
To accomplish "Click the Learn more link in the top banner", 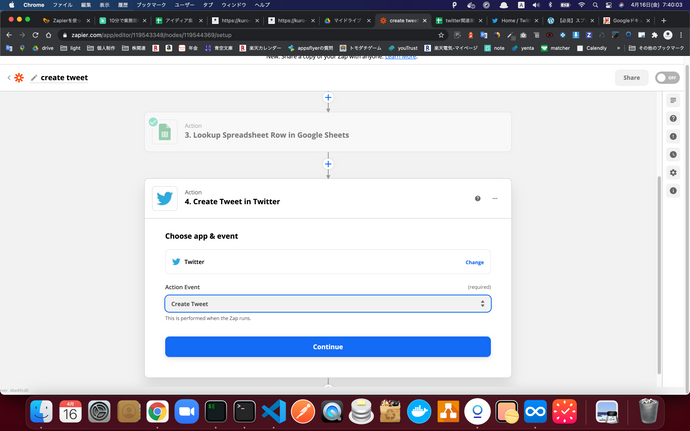I will 400,57.
